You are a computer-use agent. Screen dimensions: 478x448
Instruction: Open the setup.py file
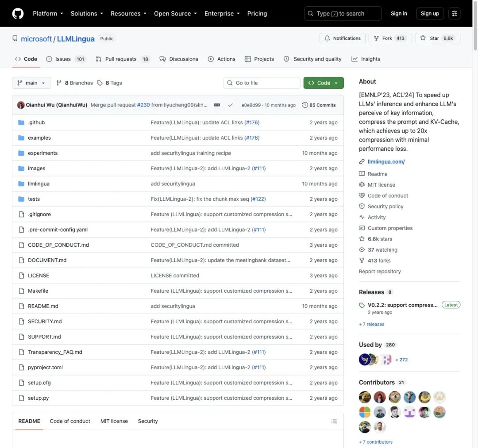tap(39, 398)
